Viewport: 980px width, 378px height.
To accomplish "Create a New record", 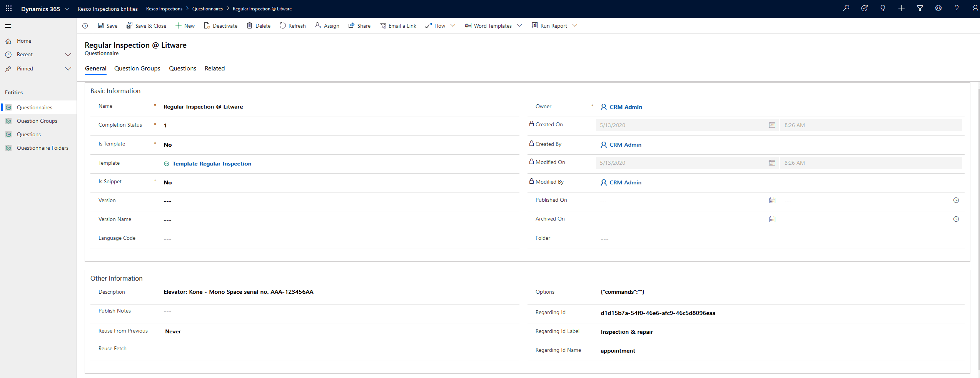I will (185, 26).
